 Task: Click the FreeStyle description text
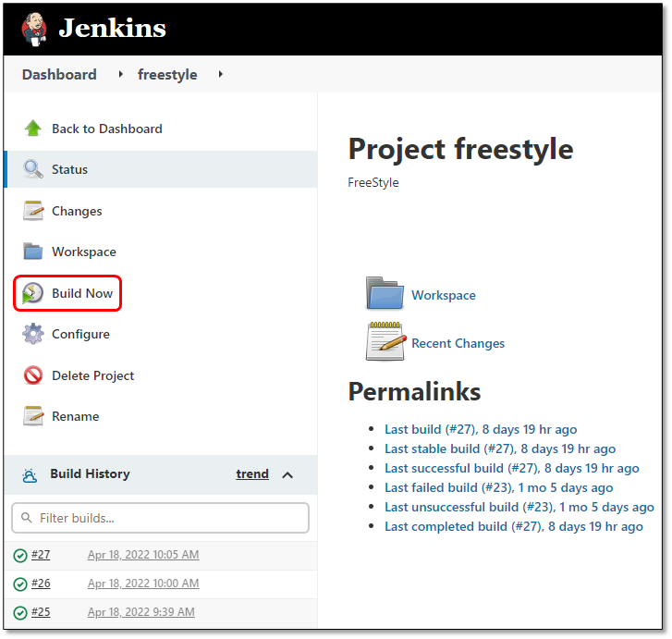click(x=373, y=183)
